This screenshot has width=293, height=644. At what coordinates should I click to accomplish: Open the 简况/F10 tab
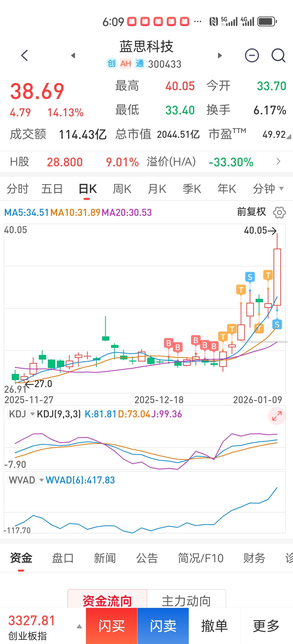coord(201,558)
